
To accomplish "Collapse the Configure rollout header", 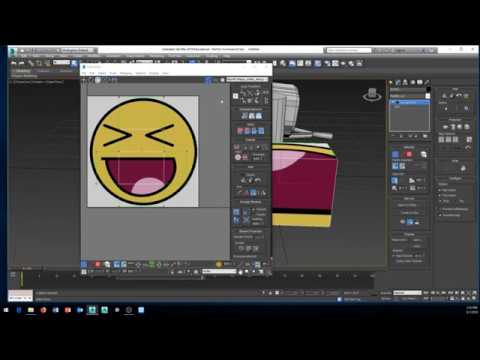I will point(455,178).
